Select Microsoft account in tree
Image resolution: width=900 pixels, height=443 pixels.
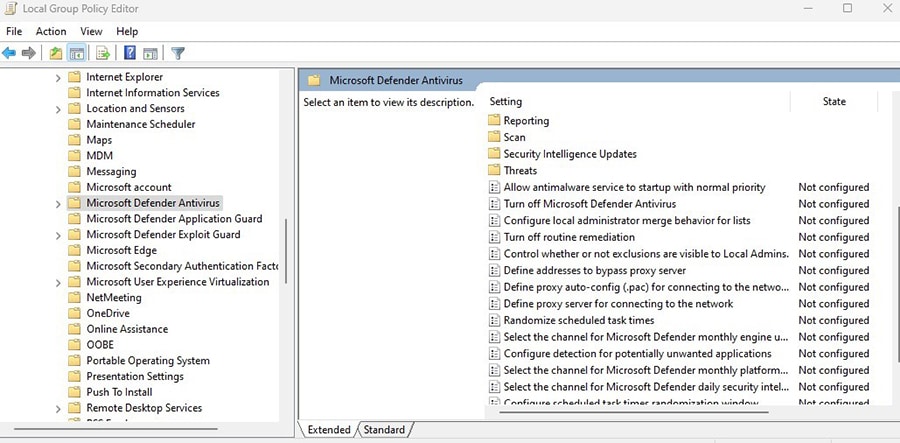coord(129,187)
